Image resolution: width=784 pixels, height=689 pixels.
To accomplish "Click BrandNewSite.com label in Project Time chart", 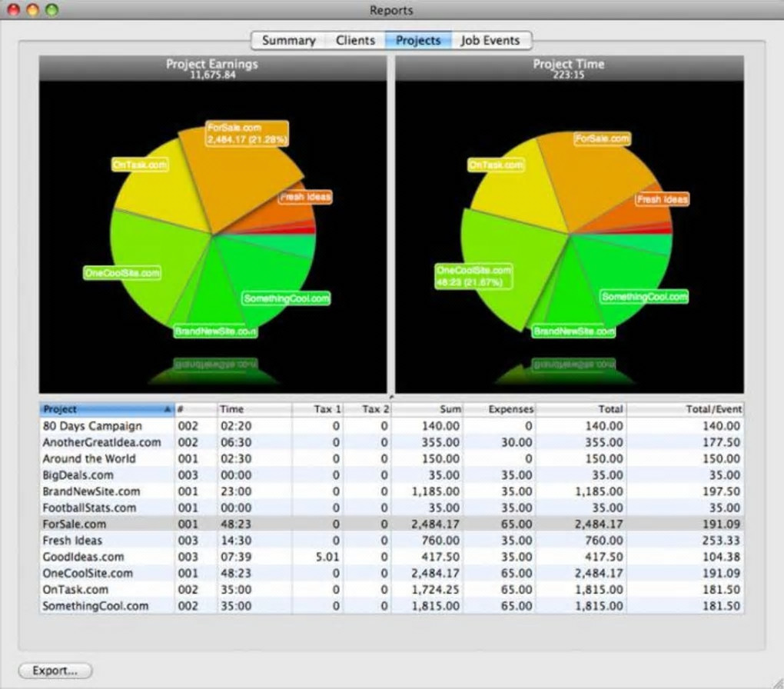I will [x=574, y=331].
